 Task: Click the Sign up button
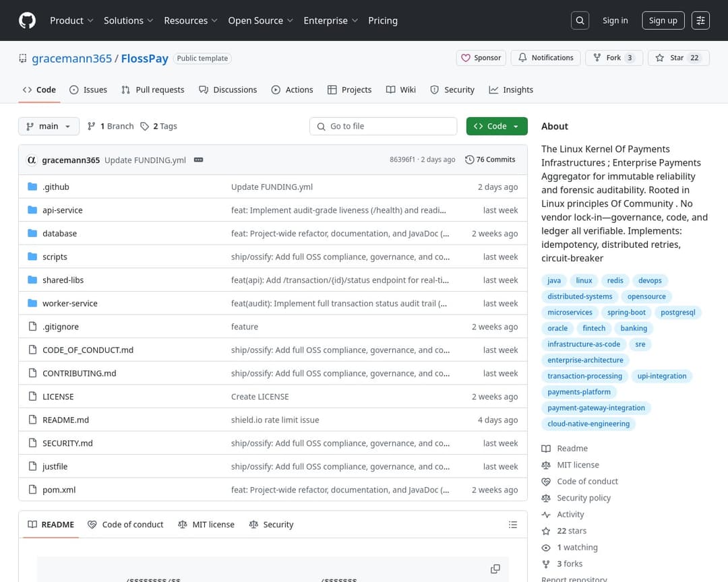[663, 20]
